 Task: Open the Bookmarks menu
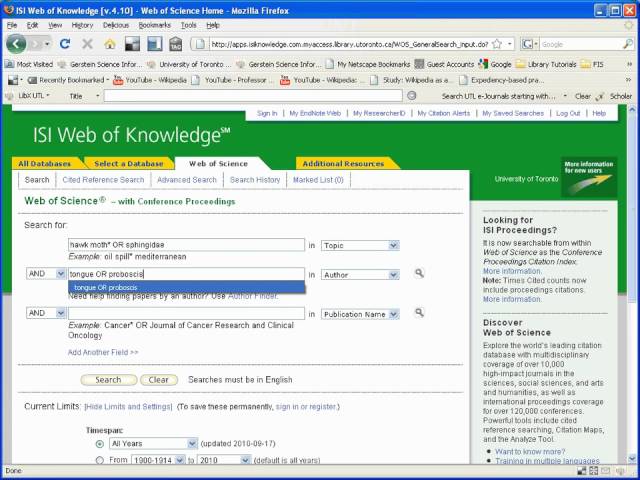point(155,25)
